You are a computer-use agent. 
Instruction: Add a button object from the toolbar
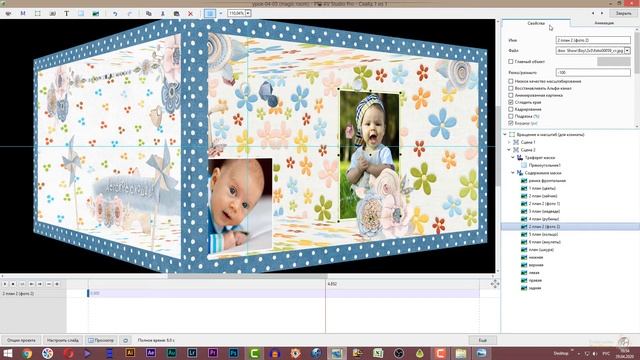[52, 13]
